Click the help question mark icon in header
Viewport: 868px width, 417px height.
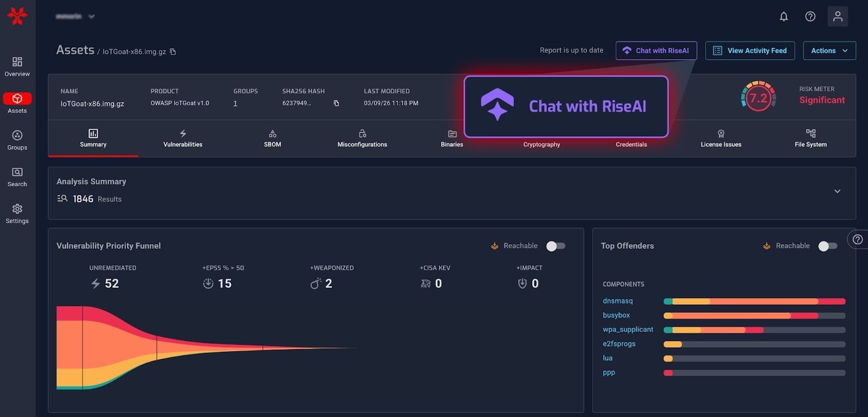click(x=810, y=16)
